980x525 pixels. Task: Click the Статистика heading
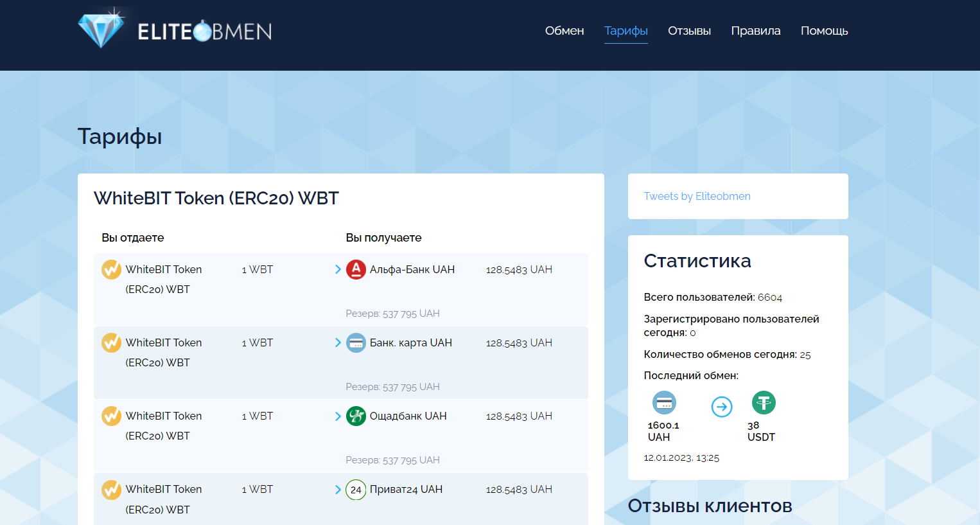[697, 261]
